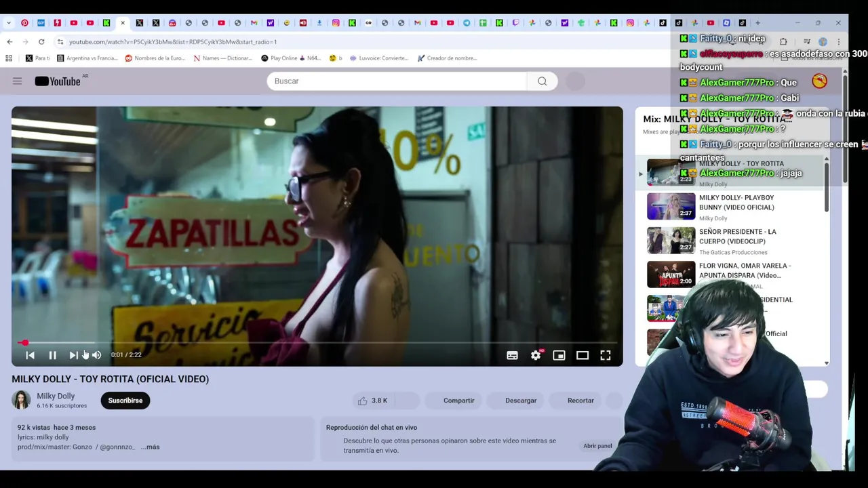This screenshot has height=488, width=868.
Task: Open the Chrome extensions puzzle icon
Action: pos(783,41)
